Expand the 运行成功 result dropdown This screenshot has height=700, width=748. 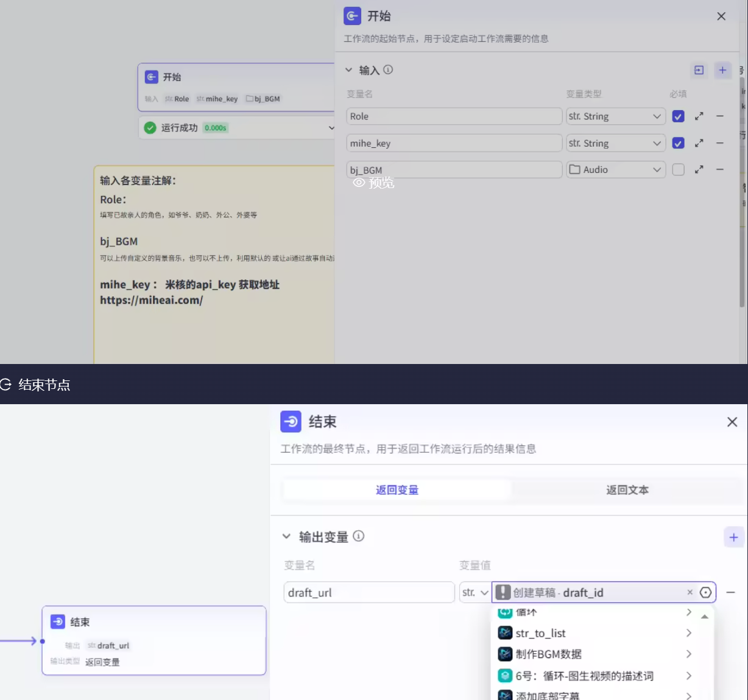(x=331, y=128)
